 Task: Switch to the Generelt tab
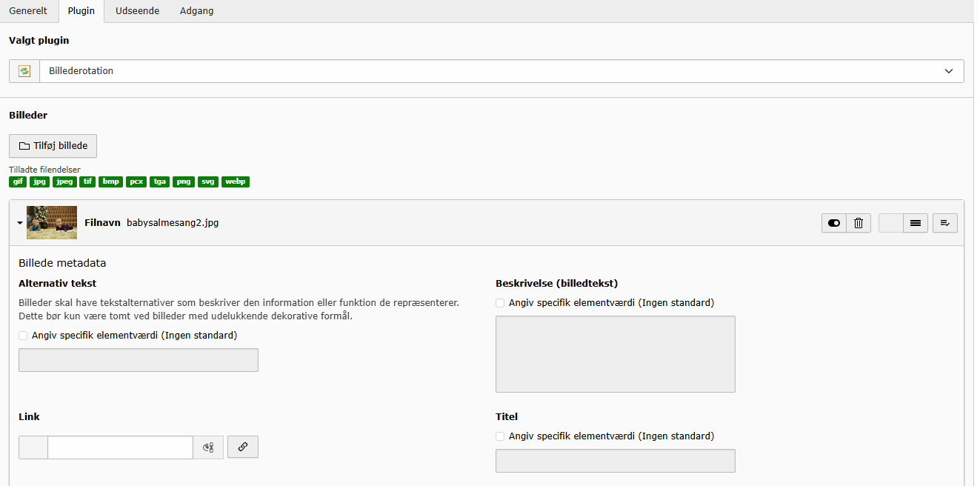[28, 11]
